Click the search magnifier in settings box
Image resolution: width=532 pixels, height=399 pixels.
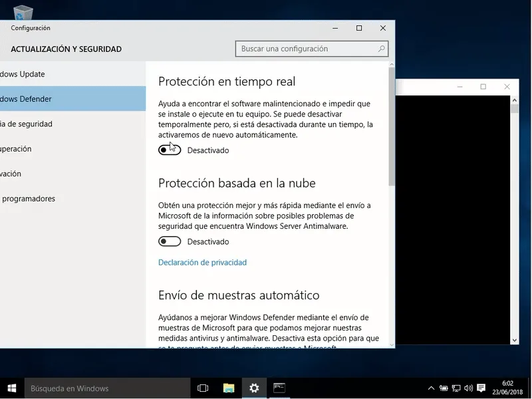[382, 49]
